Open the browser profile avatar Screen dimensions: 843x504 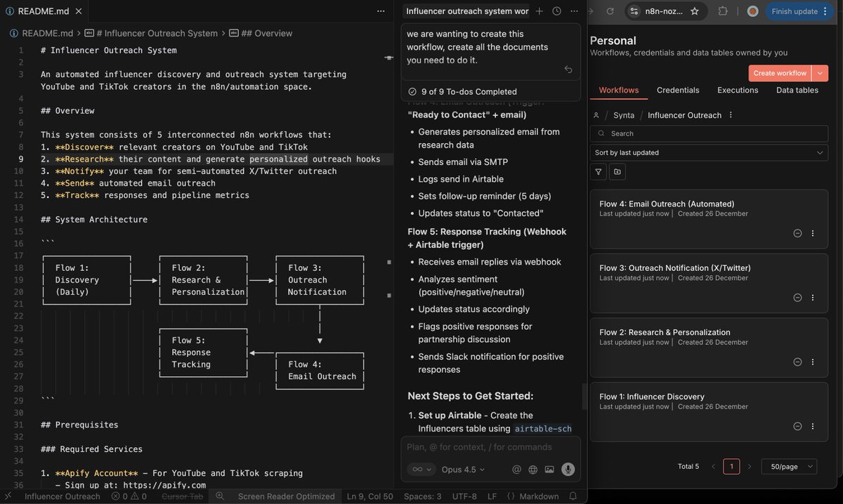tap(752, 11)
